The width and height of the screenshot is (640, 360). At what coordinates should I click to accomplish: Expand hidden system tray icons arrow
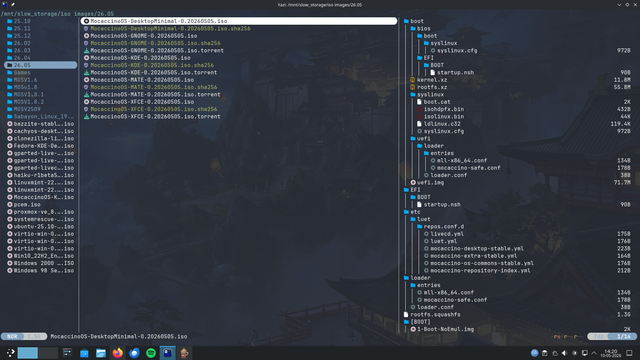594,353
